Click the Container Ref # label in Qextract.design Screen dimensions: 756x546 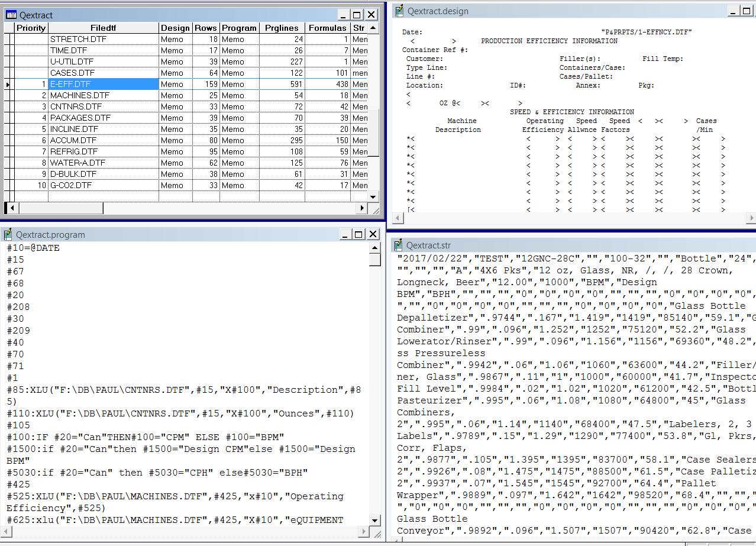[x=435, y=50]
